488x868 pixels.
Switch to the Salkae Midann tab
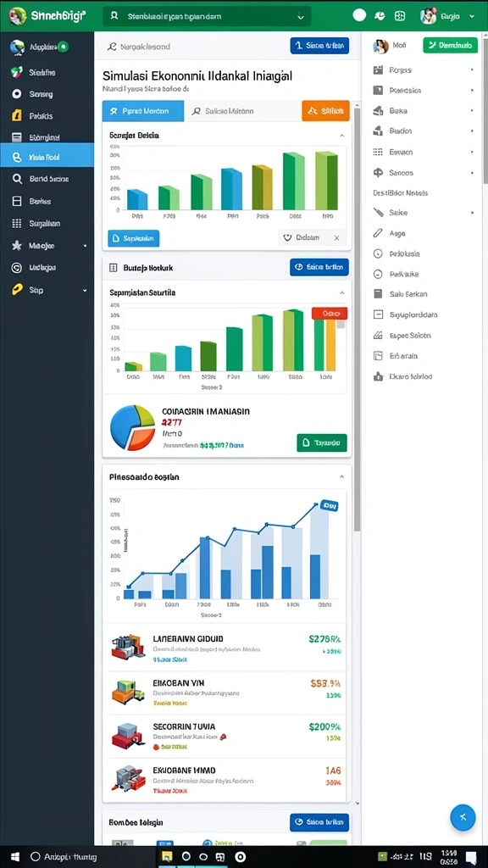[223, 111]
